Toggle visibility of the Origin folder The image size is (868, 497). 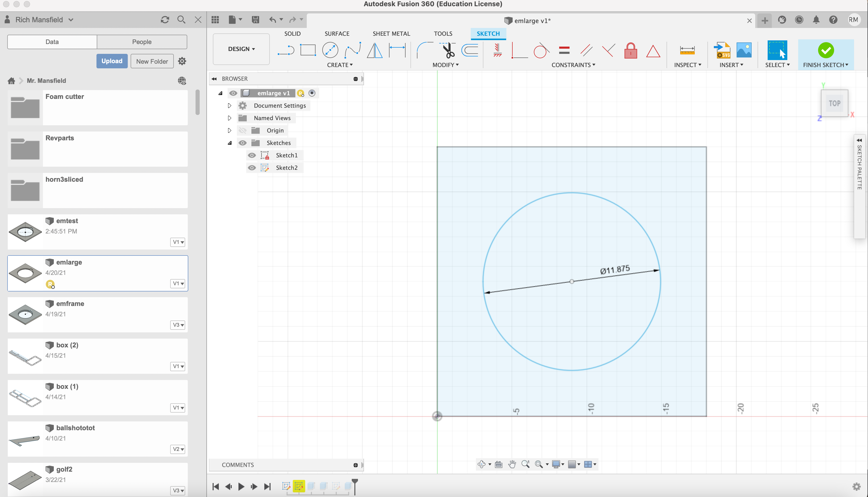point(243,130)
